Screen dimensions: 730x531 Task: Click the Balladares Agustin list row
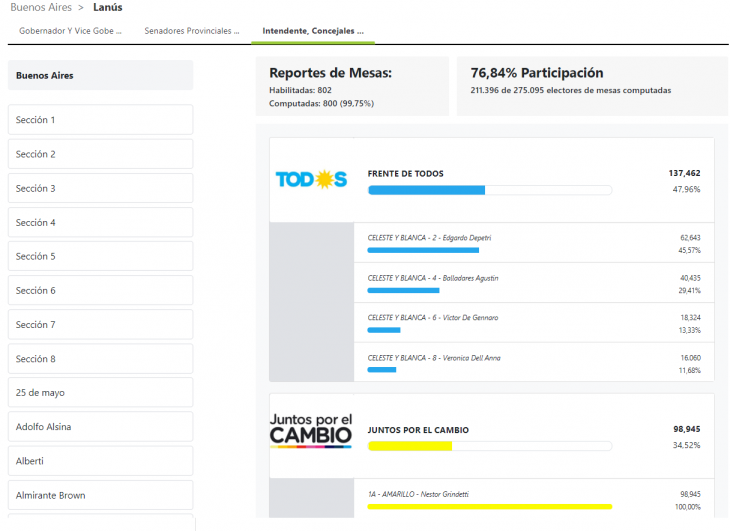click(534, 283)
